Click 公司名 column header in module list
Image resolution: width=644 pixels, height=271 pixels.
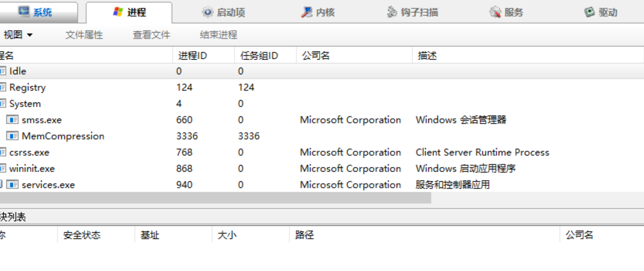(602, 235)
